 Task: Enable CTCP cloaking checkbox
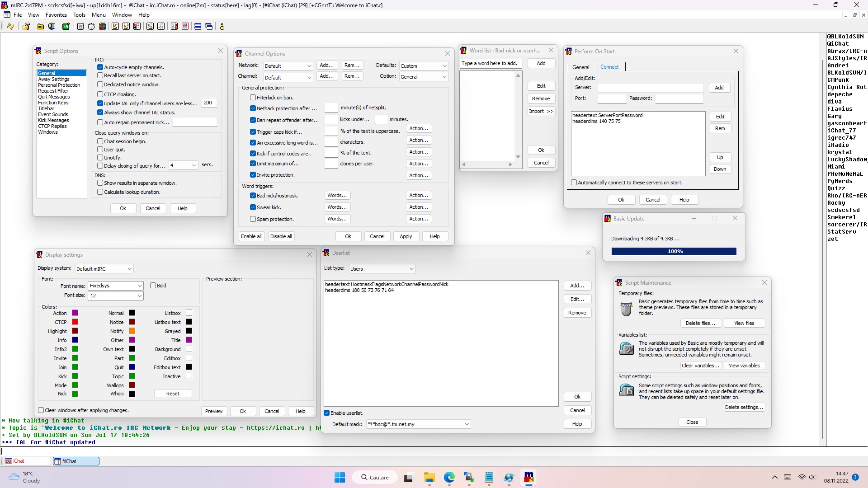pos(100,94)
